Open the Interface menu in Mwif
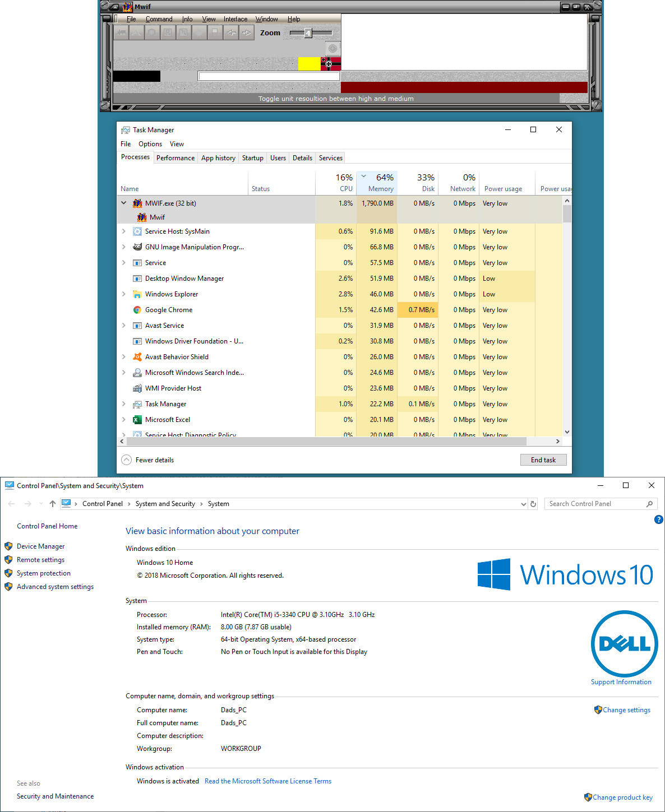This screenshot has width=665, height=812. 235,19
